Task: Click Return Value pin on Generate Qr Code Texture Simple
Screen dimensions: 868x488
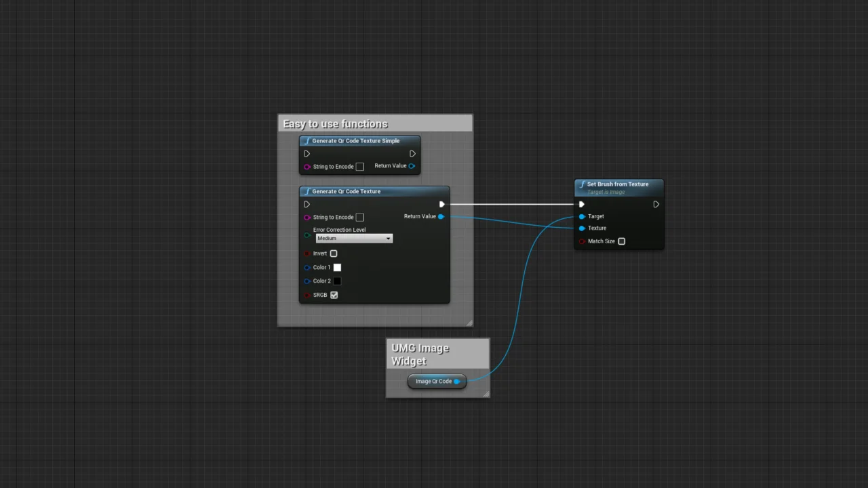Action: pos(412,166)
